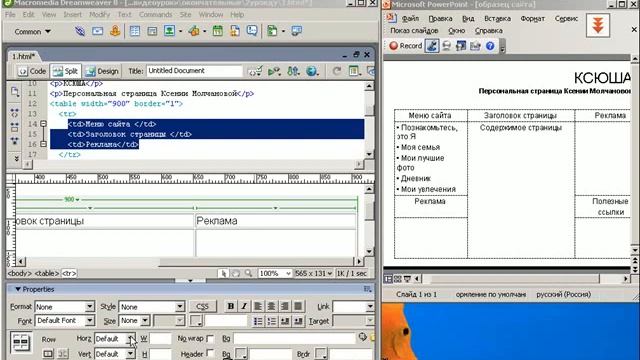Screen dimensions: 640x360
Task: Click the Text Outdent icon in Properties
Action: click(285, 321)
